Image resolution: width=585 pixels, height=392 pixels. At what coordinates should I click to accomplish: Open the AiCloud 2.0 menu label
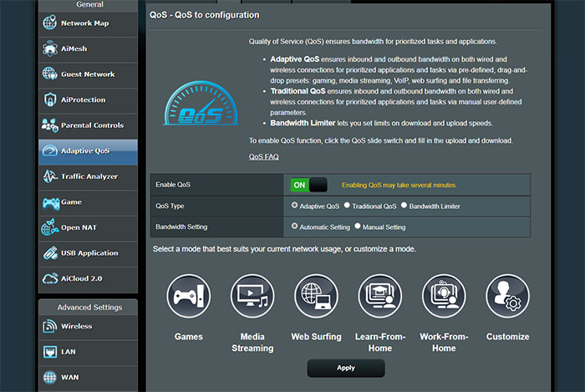click(x=82, y=278)
